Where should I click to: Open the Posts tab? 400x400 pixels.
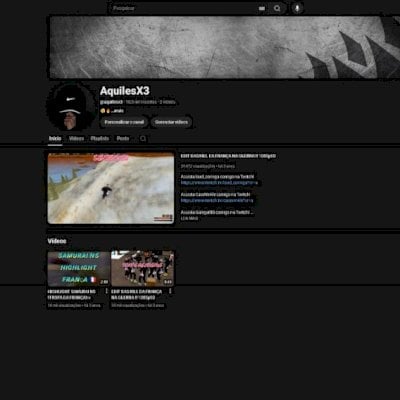pos(123,139)
